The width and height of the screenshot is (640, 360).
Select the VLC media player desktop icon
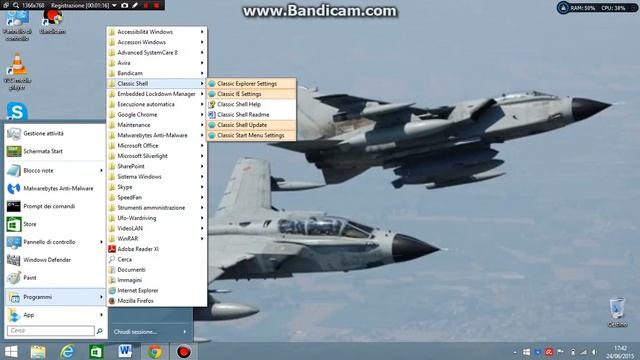(17, 71)
